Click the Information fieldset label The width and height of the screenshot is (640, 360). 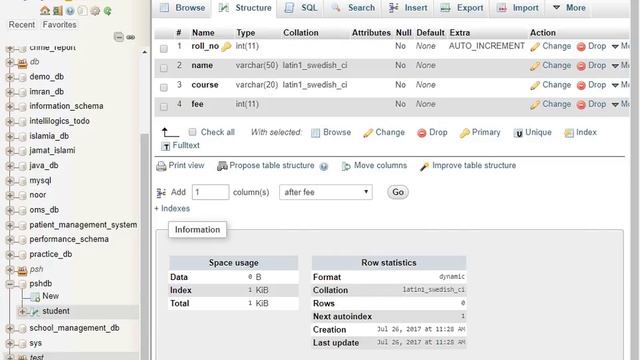pos(198,230)
